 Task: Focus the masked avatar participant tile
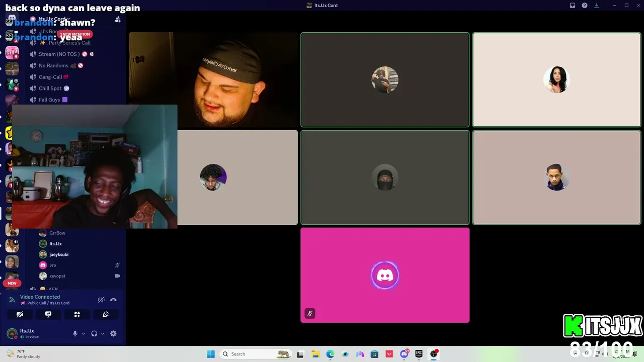click(x=385, y=177)
